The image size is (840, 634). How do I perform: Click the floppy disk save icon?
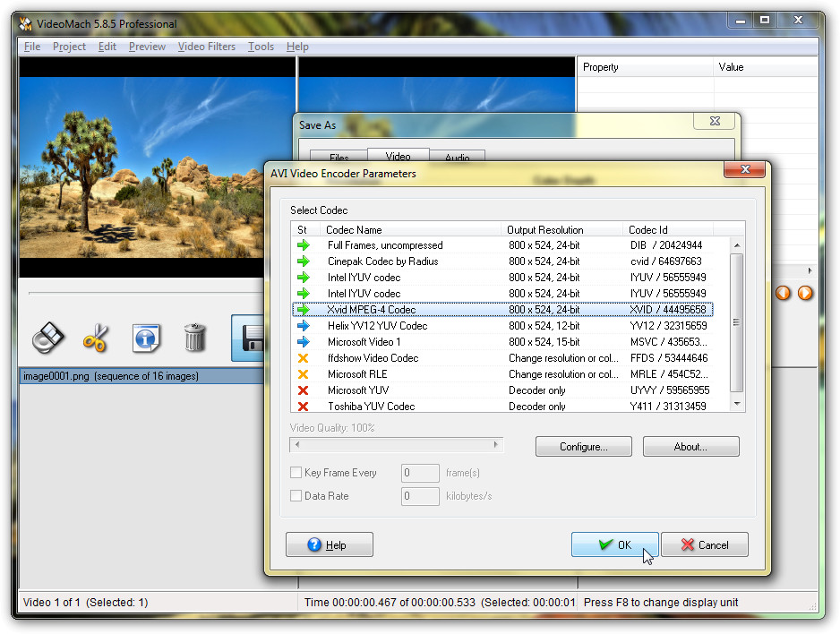point(252,338)
